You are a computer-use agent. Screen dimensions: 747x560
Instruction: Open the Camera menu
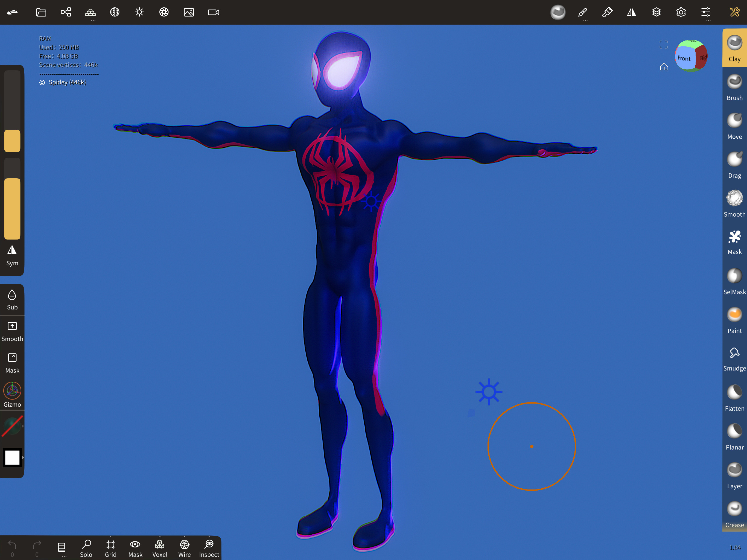pyautogui.click(x=214, y=13)
